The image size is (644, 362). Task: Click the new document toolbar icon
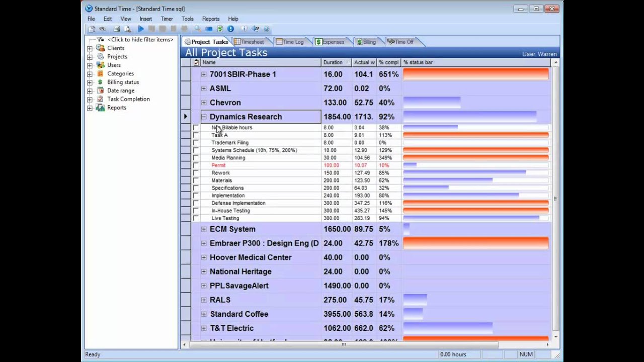(x=92, y=29)
